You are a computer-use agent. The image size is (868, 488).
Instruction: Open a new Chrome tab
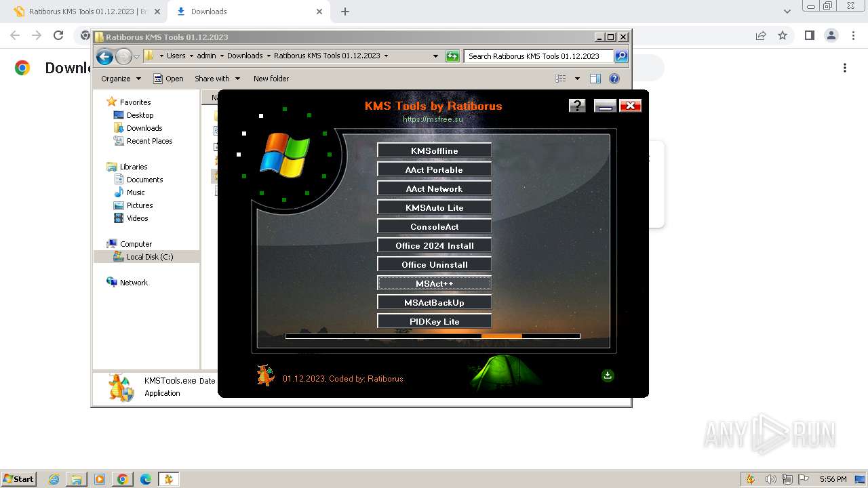click(x=345, y=12)
